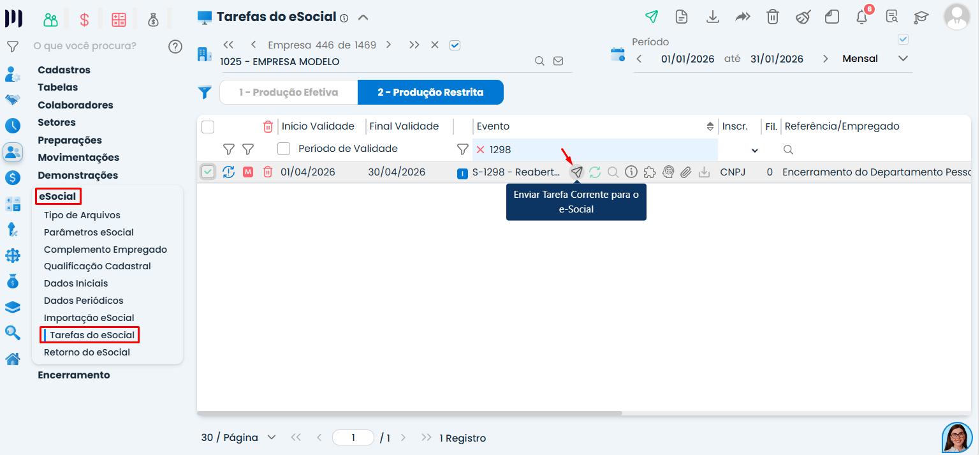980x455 pixels.
Task: Open the graduation cap training icon
Action: coord(921,17)
